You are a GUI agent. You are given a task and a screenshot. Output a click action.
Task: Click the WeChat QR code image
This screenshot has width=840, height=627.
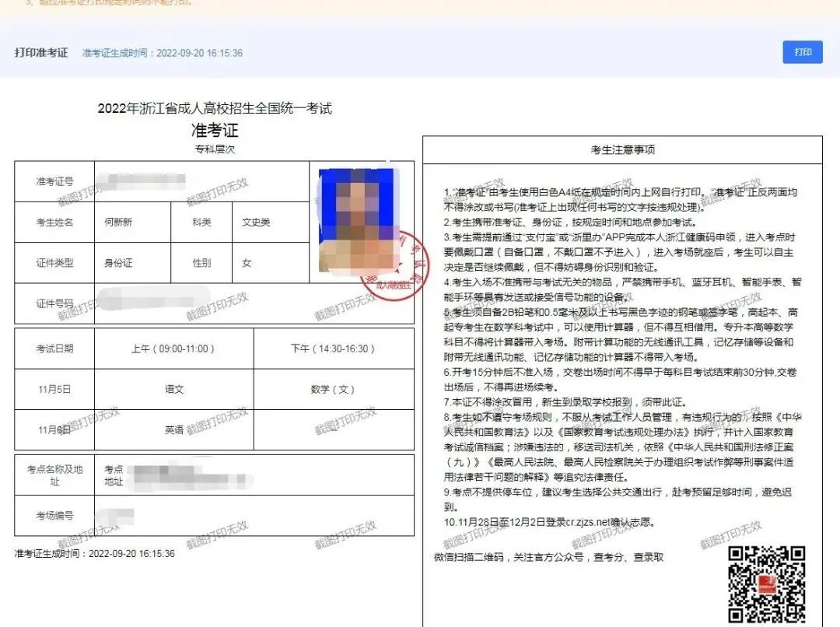[x=767, y=586]
